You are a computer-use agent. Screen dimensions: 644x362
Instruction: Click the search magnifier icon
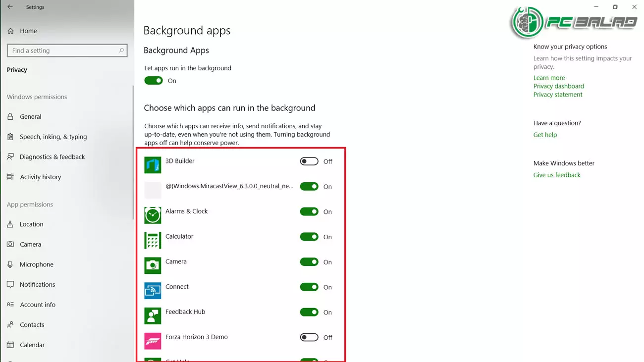(x=121, y=51)
